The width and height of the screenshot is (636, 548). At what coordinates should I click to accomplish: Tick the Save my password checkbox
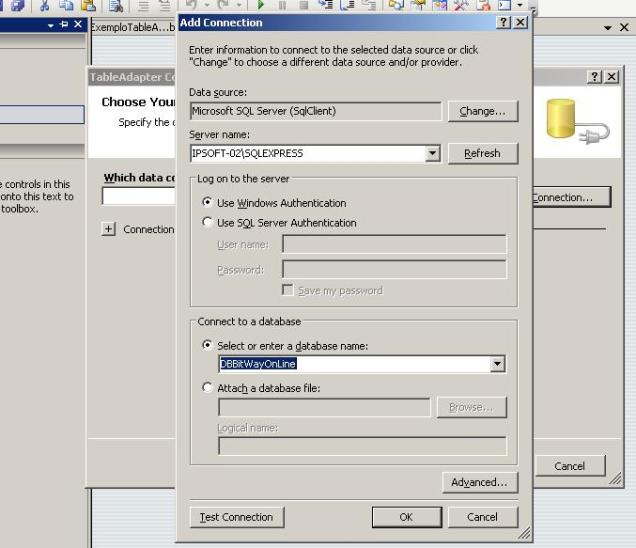288,290
